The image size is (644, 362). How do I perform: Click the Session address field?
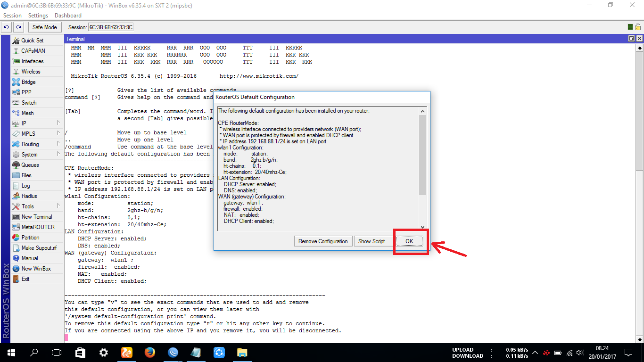click(x=111, y=27)
